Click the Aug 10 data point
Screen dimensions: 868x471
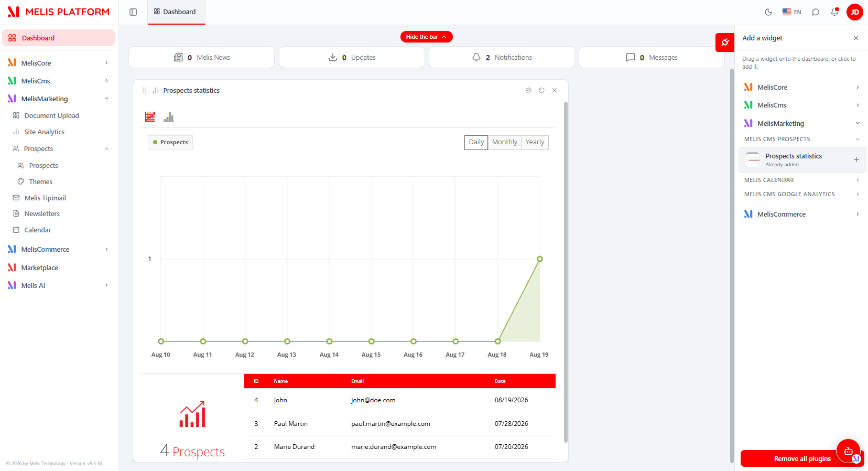click(x=161, y=341)
